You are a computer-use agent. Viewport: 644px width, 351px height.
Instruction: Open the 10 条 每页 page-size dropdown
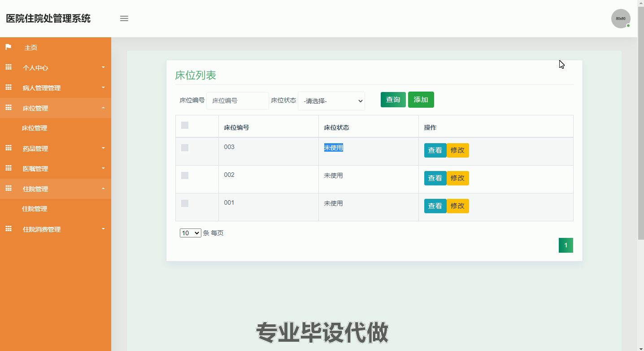pos(190,233)
